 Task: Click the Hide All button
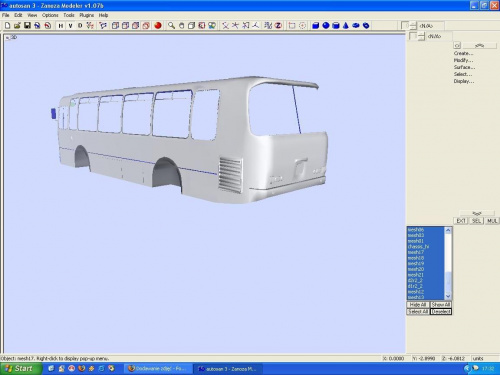[418, 305]
